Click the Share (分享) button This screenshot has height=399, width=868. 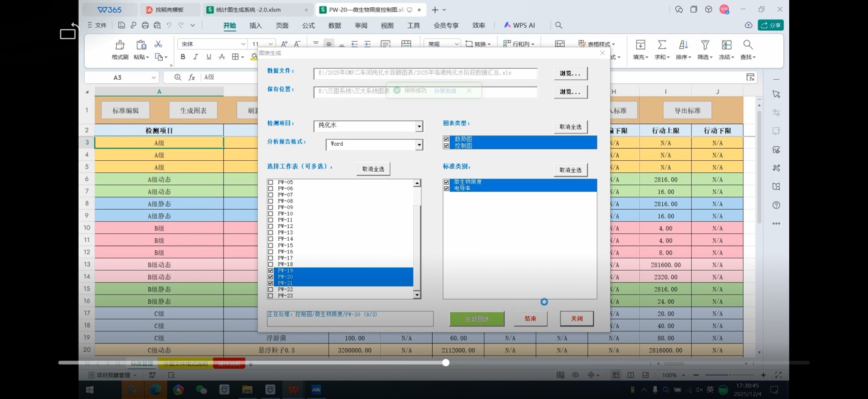tap(771, 25)
